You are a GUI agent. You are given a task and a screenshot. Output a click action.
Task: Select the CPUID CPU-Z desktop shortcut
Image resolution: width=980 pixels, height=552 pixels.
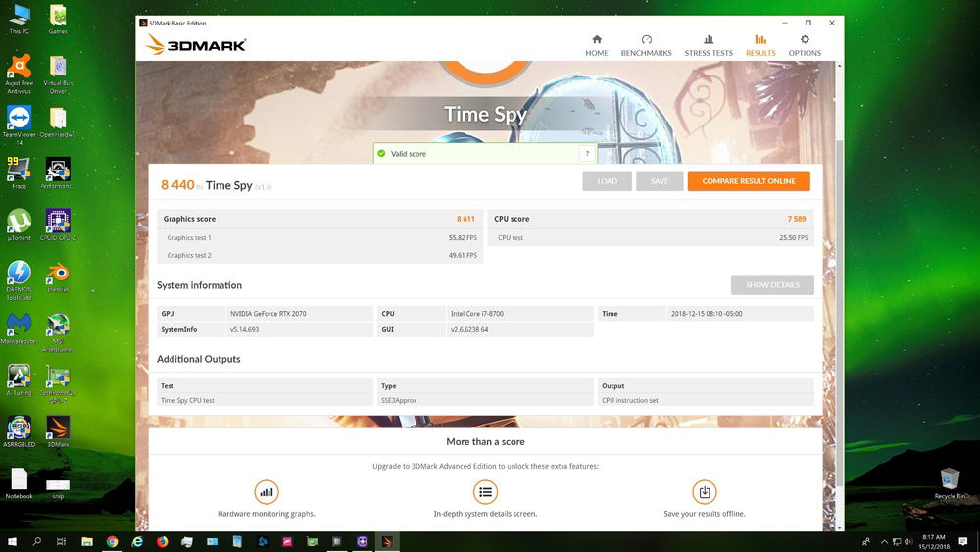(x=58, y=223)
